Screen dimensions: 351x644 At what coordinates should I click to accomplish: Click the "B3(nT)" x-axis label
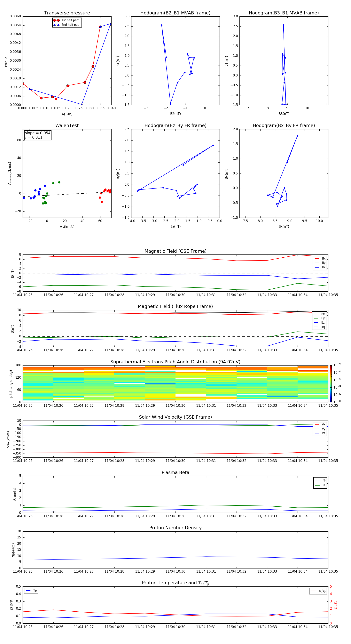[284, 114]
